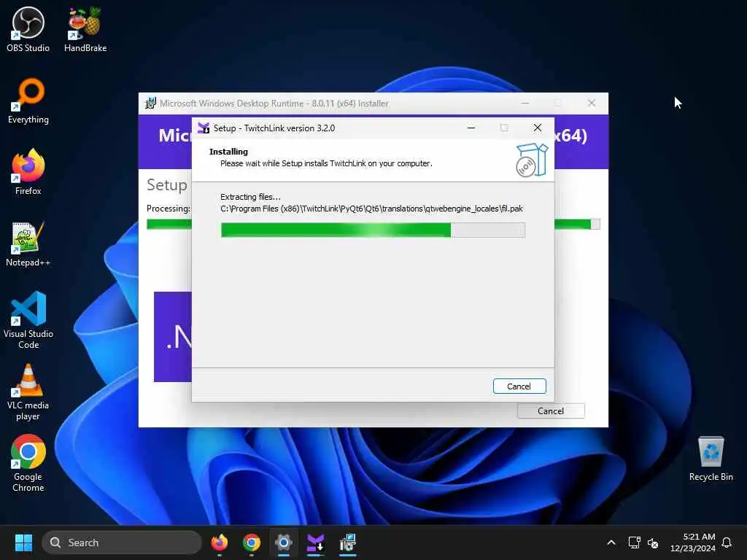Cancel the Desktop Runtime installer
Image resolution: width=747 pixels, height=560 pixels.
pyautogui.click(x=551, y=411)
